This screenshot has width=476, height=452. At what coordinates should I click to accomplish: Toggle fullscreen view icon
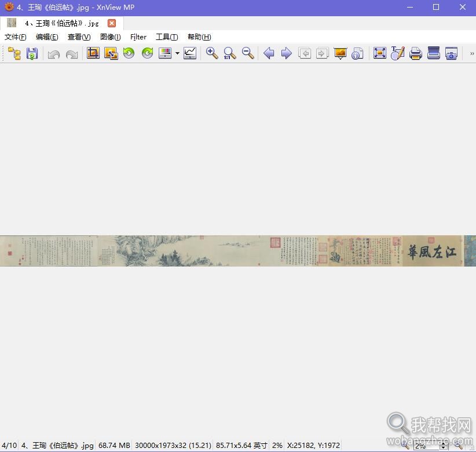point(379,53)
